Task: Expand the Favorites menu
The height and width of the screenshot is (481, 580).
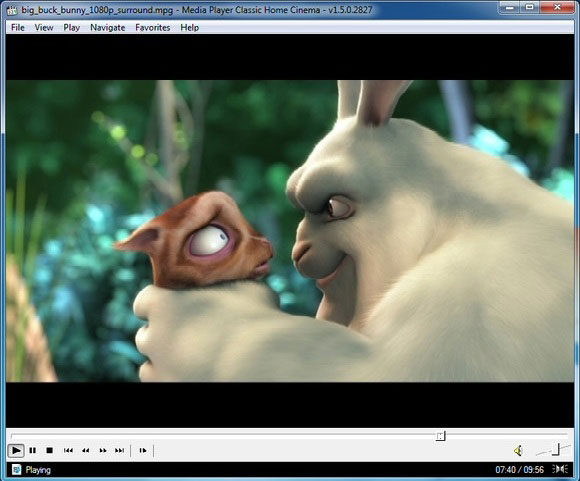Action: click(152, 28)
